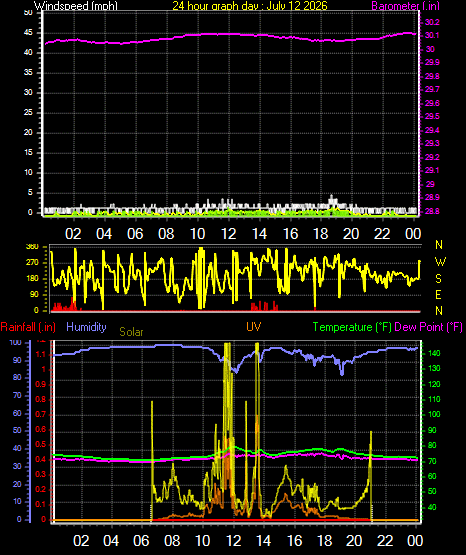466x555 pixels.
Task: Click hour label "12" under the windspeed graph
Action: pos(228,234)
